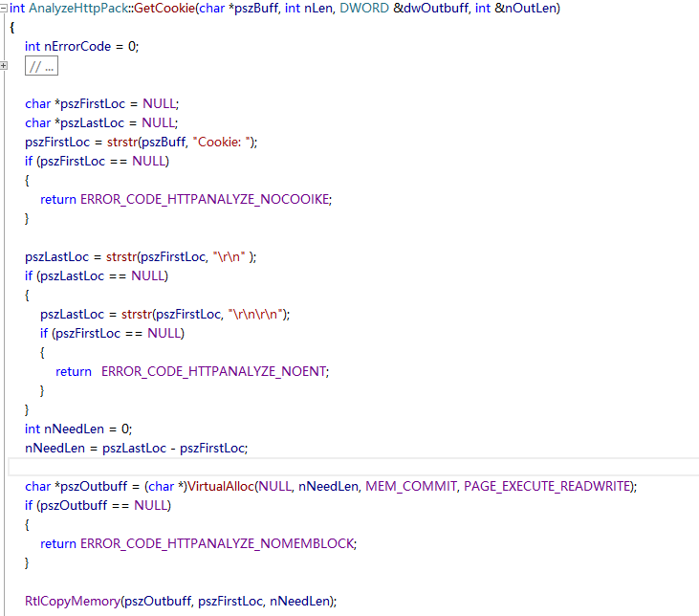This screenshot has height=616, width=699.
Task: Click the &nOutLen parameter
Action: pyautogui.click(x=525, y=9)
